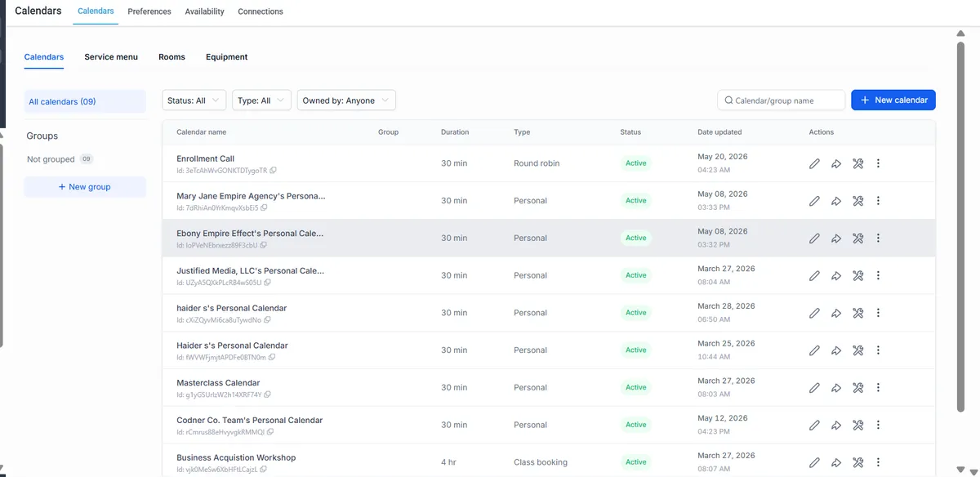The image size is (980, 477).
Task: Edit Codner Co. Team's calendar via pencil icon
Action: 814,426
